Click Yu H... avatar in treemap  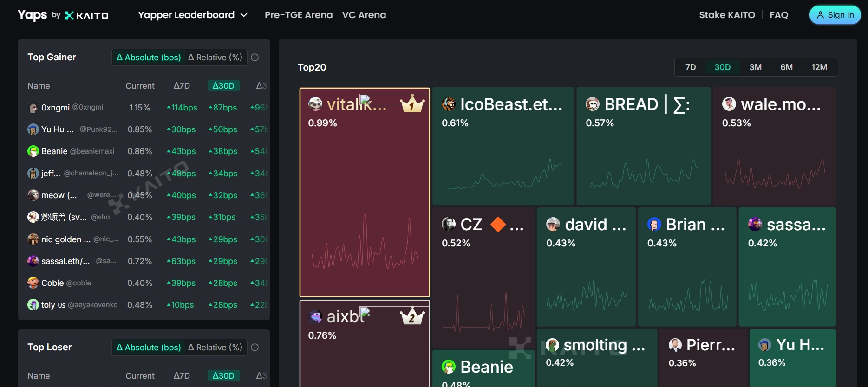point(765,345)
